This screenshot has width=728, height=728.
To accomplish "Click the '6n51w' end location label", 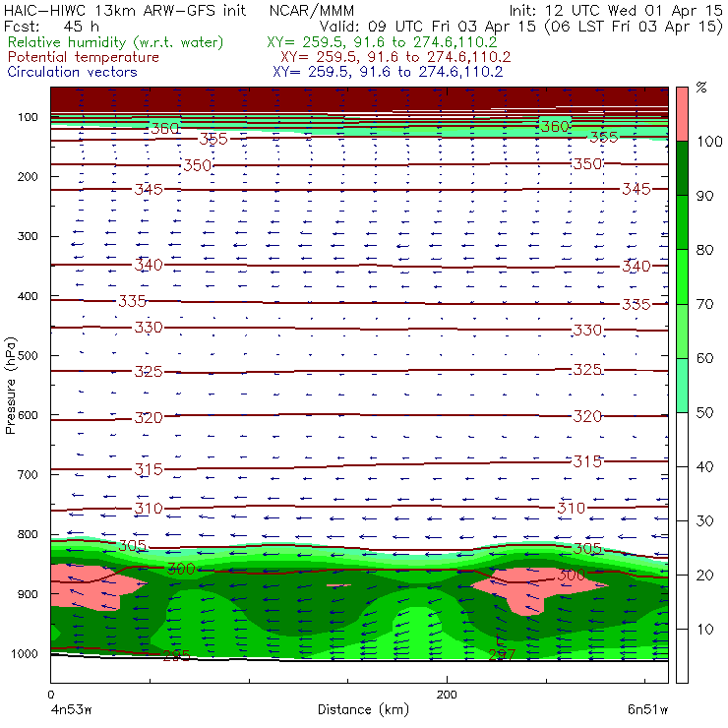I will (x=647, y=709).
